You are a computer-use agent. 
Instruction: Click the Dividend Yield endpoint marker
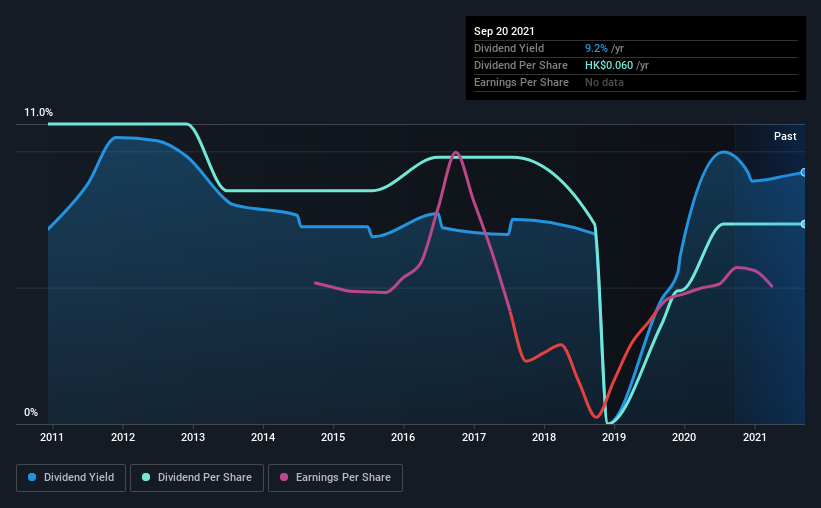803,172
